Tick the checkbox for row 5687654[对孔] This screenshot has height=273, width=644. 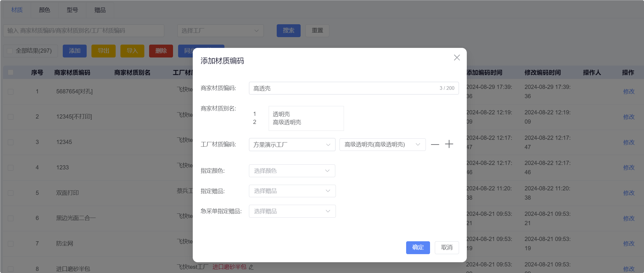pos(11,92)
